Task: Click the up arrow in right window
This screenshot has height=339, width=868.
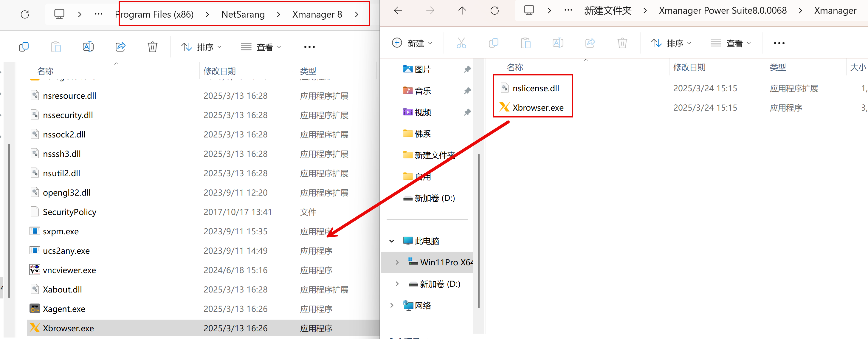Action: click(x=462, y=11)
